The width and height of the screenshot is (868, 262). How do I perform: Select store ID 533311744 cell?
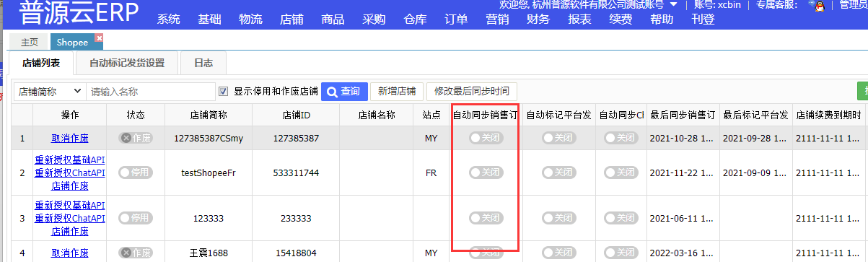(x=296, y=173)
